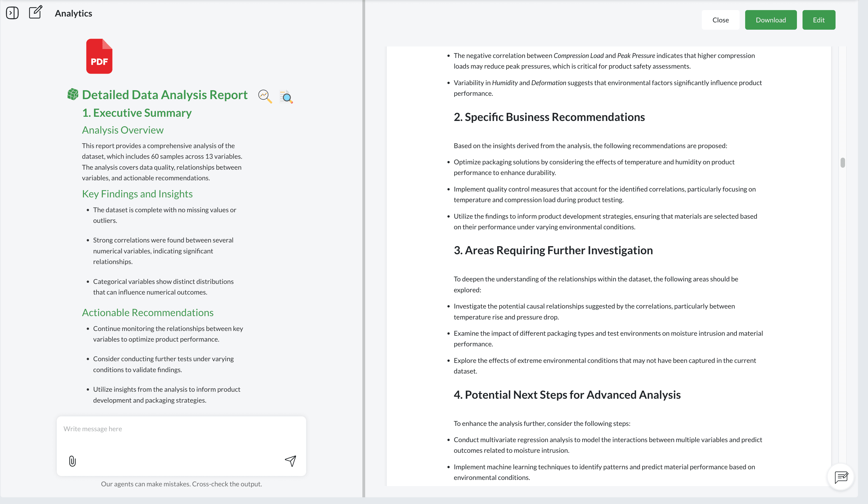Select the Key Findings and Insights heading
The height and width of the screenshot is (504, 868).
pyautogui.click(x=137, y=193)
